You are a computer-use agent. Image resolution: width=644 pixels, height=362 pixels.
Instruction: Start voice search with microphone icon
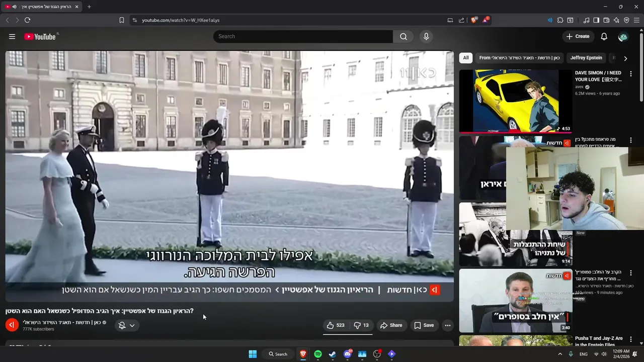tap(426, 36)
